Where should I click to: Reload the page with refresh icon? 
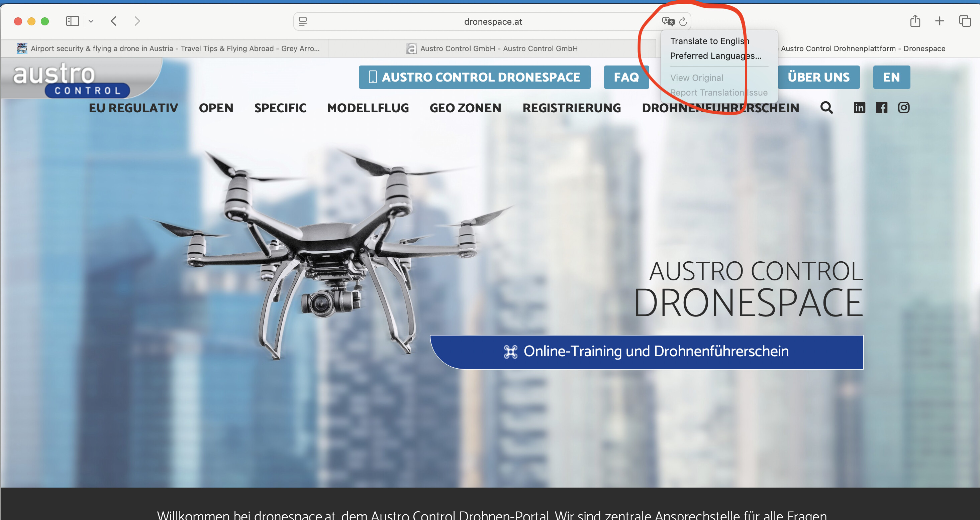tap(683, 22)
